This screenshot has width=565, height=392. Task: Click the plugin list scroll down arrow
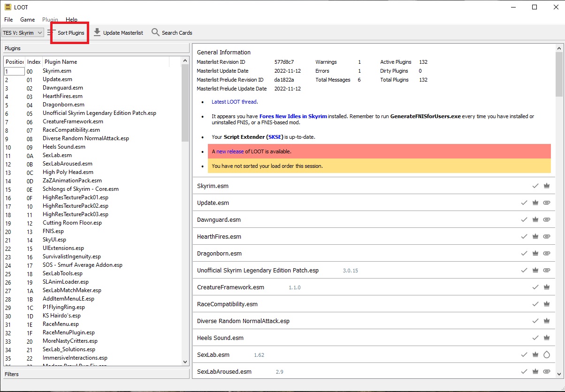pos(185,362)
